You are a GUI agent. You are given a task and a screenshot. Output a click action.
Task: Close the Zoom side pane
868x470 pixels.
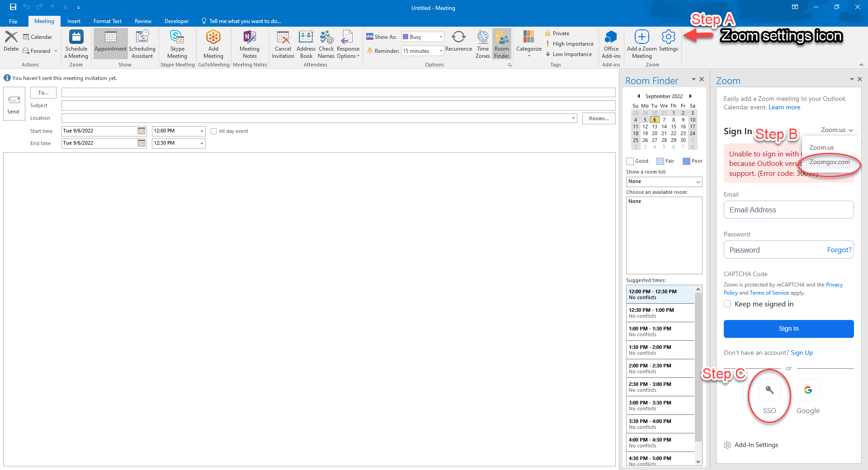860,79
